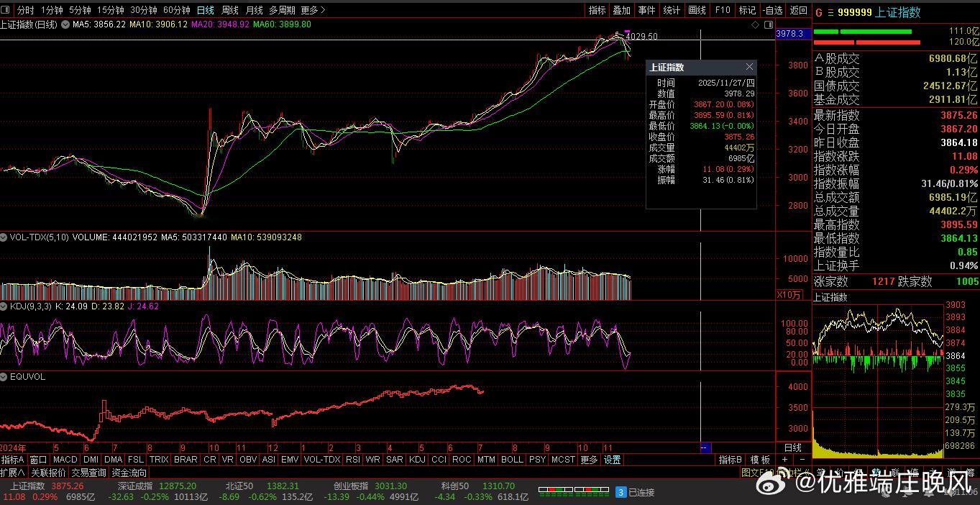The width and height of the screenshot is (980, 505).
Task: Select the 日线 daily chart
Action: click(206, 10)
